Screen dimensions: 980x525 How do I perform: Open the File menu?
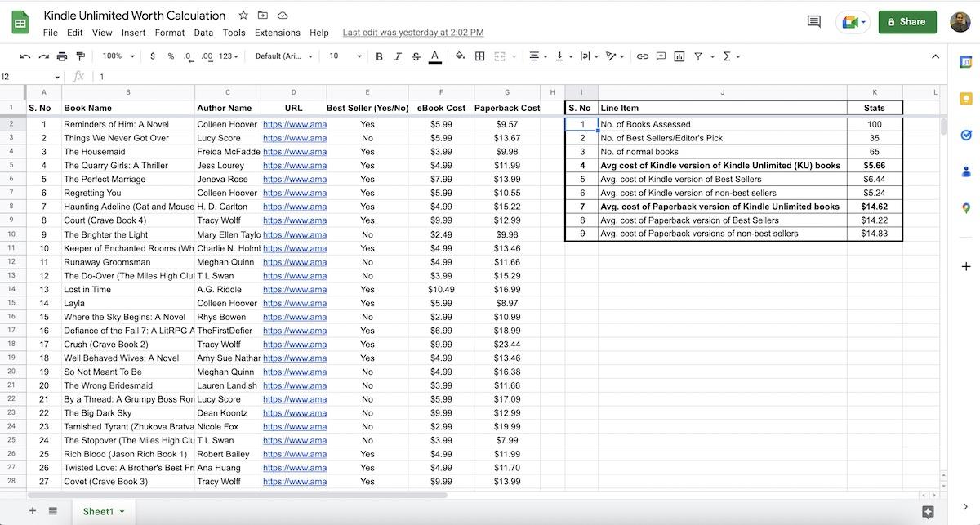51,33
